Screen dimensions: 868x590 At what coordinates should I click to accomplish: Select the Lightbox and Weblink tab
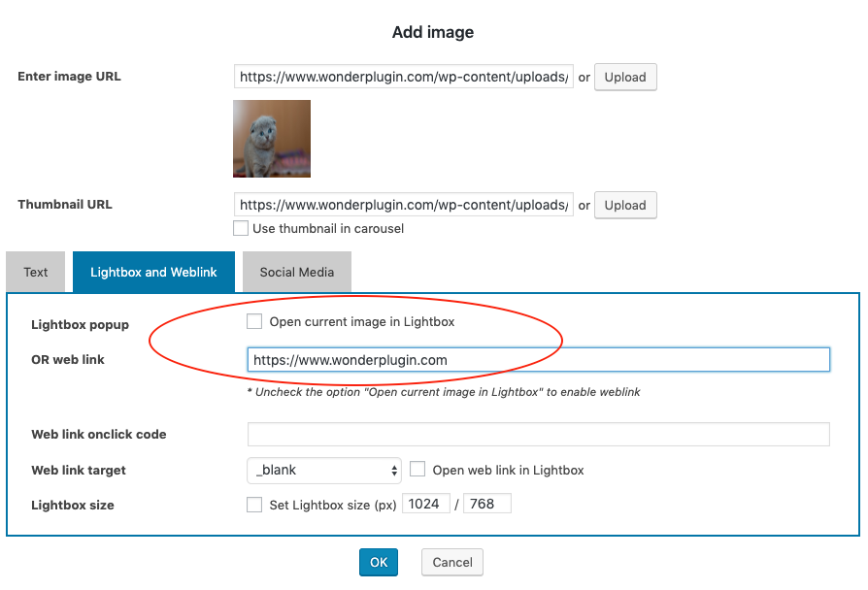coord(153,273)
